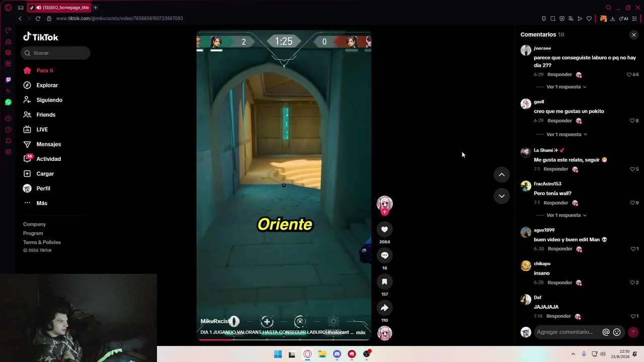644x362 pixels.
Task: Open Opera easy setup sliders icon
Action: tap(634, 19)
